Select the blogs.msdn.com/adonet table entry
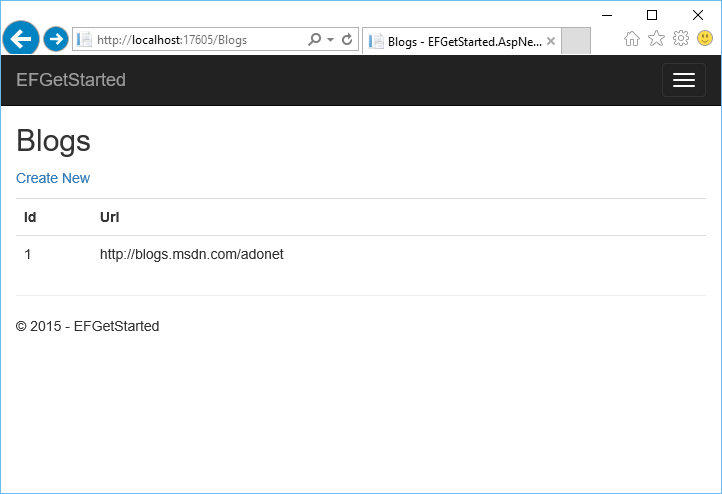 192,254
